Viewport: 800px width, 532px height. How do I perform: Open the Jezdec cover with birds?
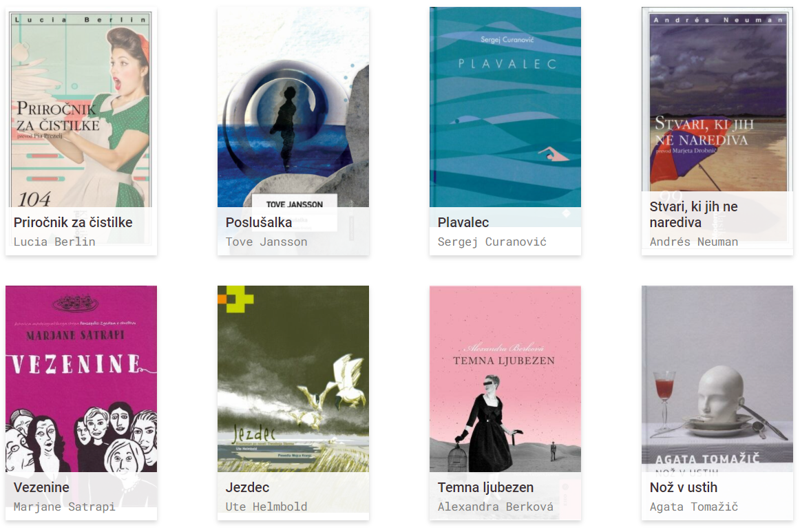coord(293,379)
